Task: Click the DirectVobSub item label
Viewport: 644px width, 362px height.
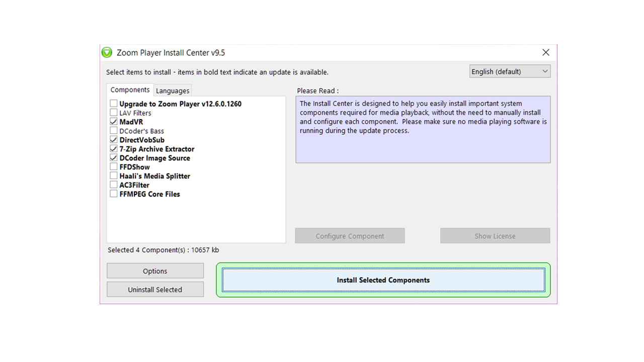Action: [142, 140]
